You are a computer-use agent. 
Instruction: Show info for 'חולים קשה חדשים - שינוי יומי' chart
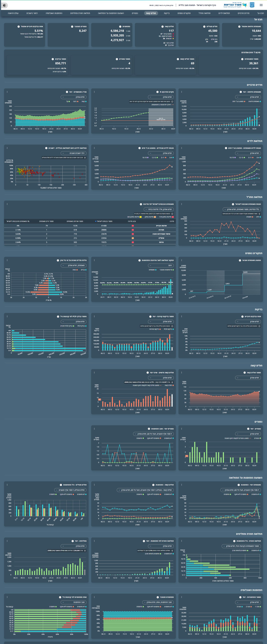(148, 373)
